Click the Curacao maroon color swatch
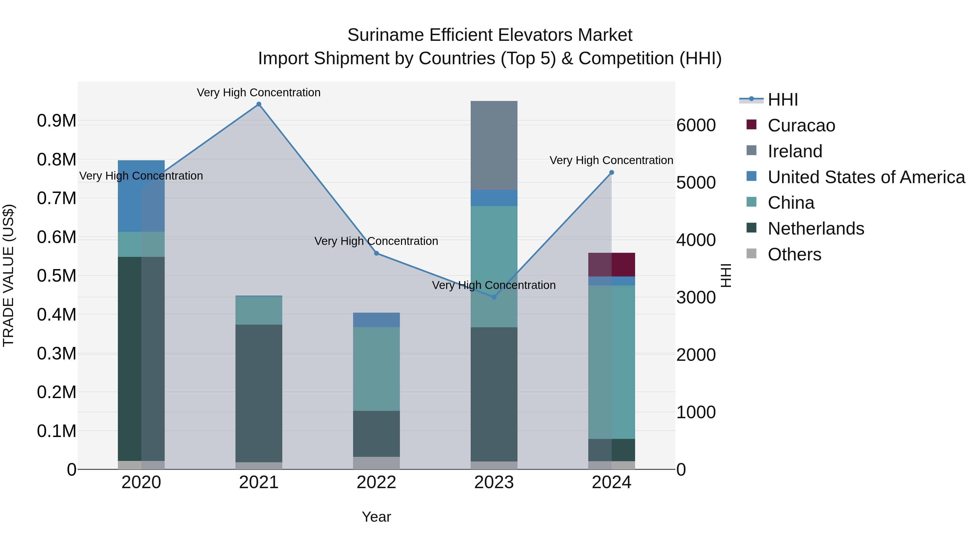 click(751, 124)
